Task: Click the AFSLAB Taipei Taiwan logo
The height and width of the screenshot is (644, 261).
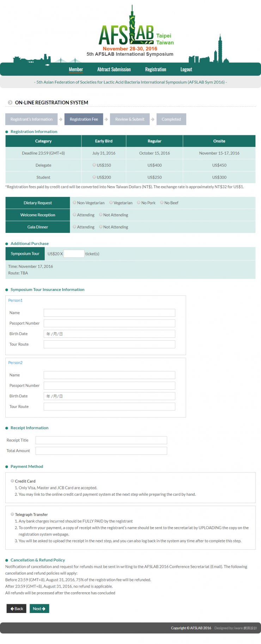Action: point(136,33)
